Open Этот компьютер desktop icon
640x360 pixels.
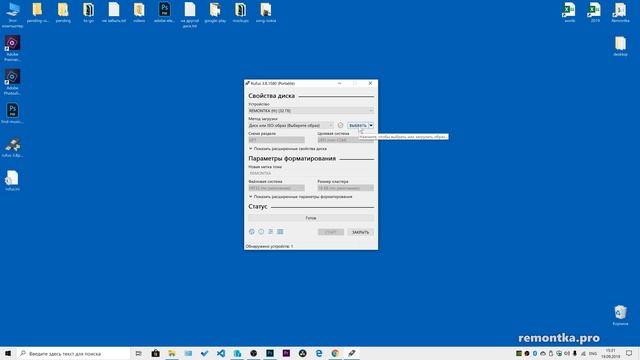coord(12,15)
